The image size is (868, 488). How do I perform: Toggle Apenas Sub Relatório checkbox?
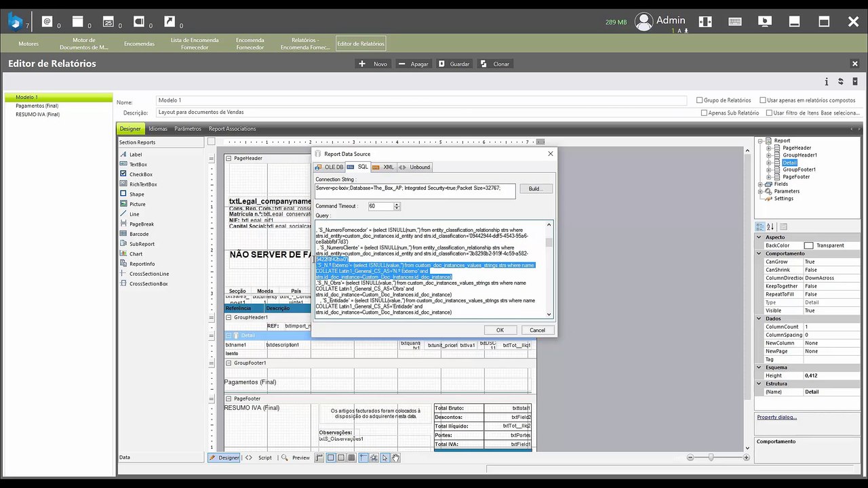(x=704, y=113)
